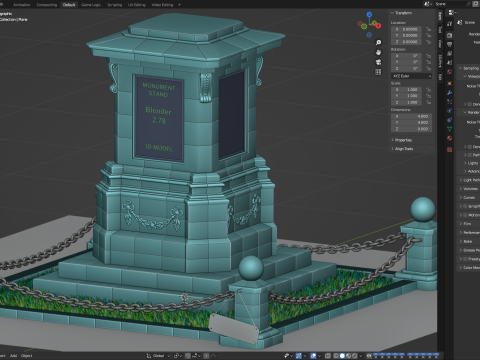The height and width of the screenshot is (360, 480).
Task: Open the Object menu in viewport header
Action: click(x=27, y=356)
